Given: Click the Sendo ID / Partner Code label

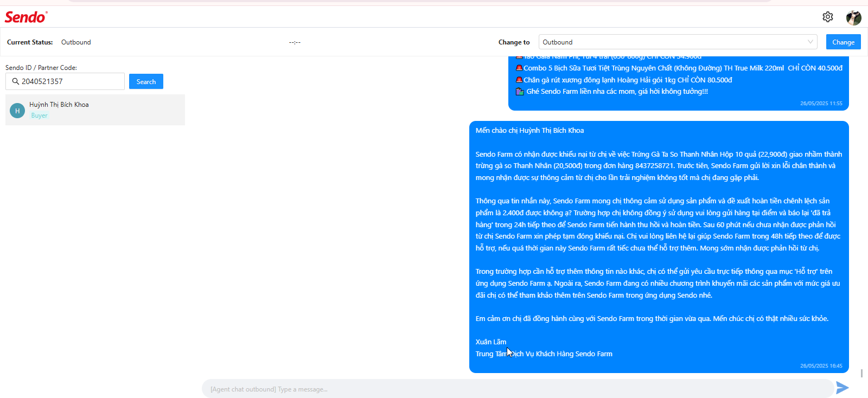Looking at the screenshot, I should [x=41, y=68].
